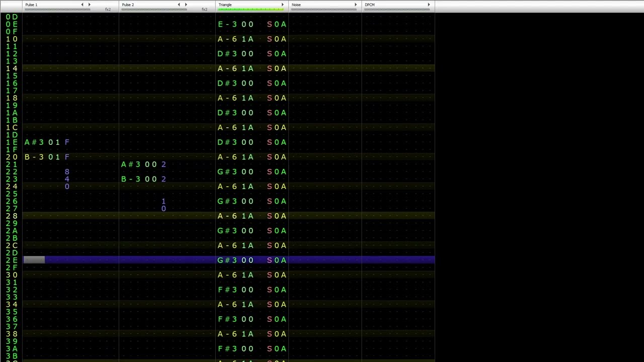Select the A-6 note in row 10

pyautogui.click(x=227, y=39)
